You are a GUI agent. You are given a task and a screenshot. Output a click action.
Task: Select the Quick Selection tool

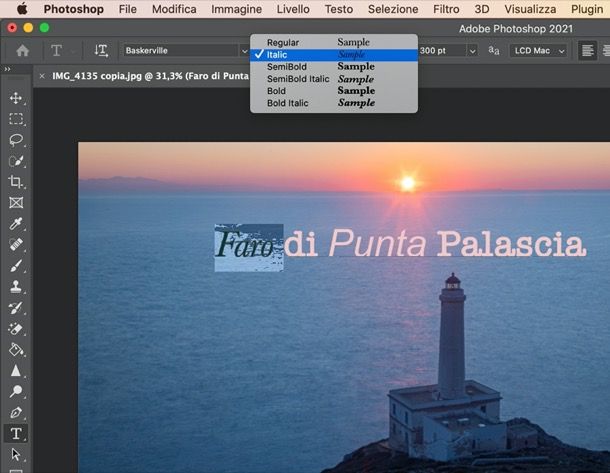pos(16,161)
